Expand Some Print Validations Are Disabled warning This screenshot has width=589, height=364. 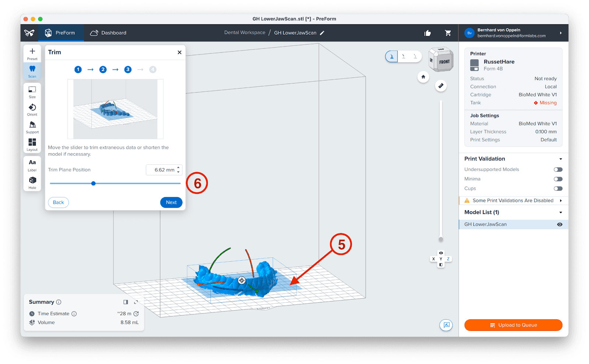561,201
